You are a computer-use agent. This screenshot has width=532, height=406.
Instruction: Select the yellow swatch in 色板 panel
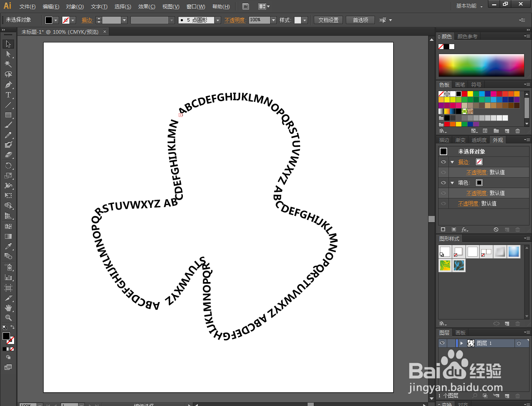470,94
